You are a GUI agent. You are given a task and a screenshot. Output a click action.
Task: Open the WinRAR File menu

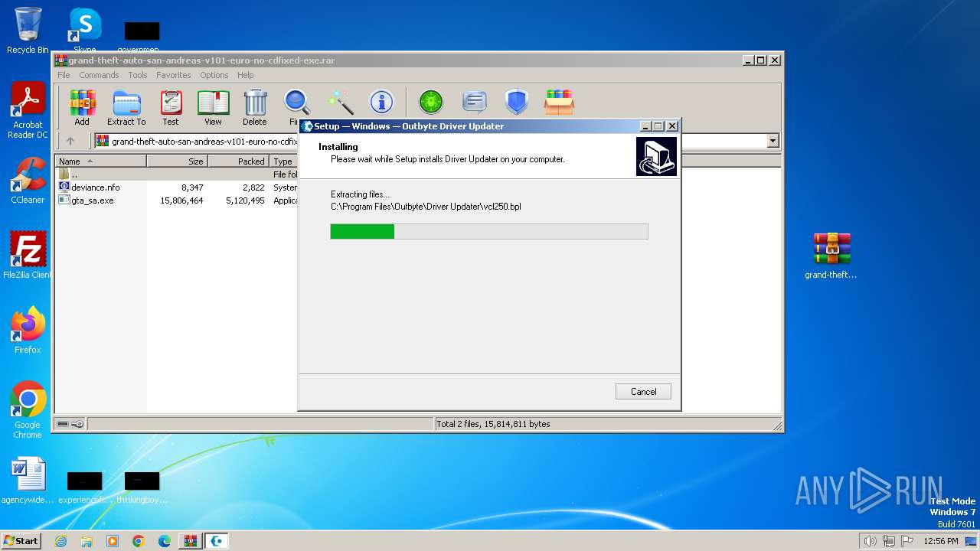64,75
